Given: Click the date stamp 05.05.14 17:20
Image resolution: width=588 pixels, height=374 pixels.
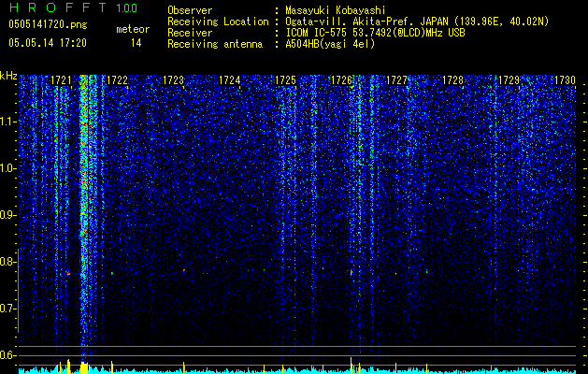Looking at the screenshot, I should pyautogui.click(x=48, y=43).
